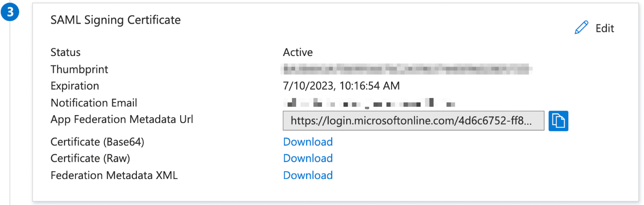Click the blue copy icon next to URL
Viewport: 644px width, 205px height.
click(x=558, y=121)
